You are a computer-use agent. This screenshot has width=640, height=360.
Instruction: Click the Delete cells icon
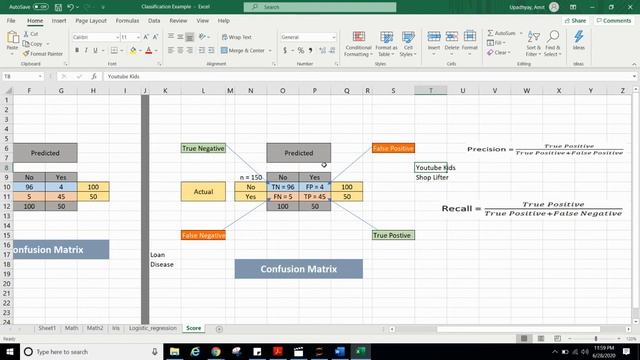click(452, 37)
